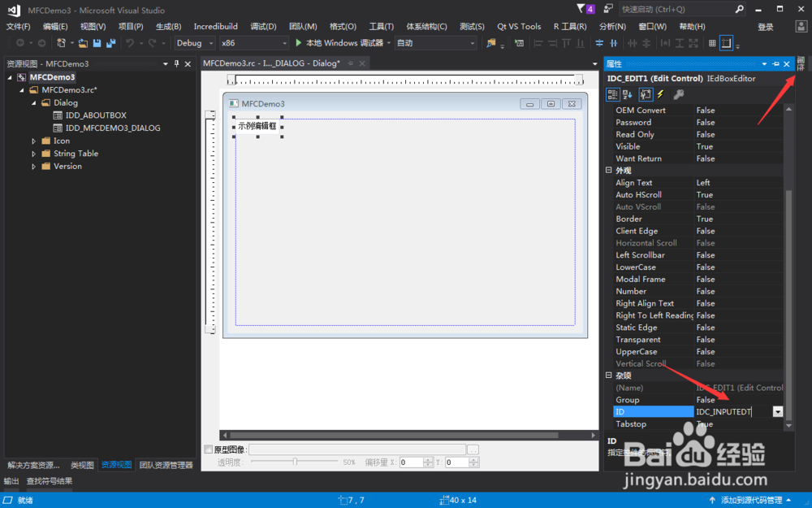
Task: Show properties by category icon
Action: (x=612, y=94)
